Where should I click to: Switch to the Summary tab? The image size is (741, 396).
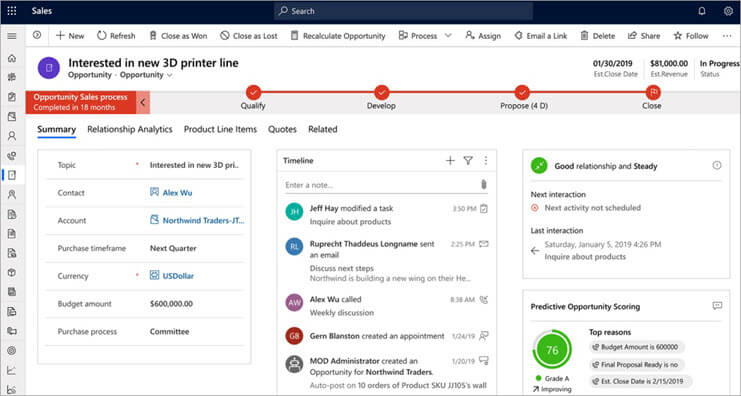pyautogui.click(x=57, y=129)
